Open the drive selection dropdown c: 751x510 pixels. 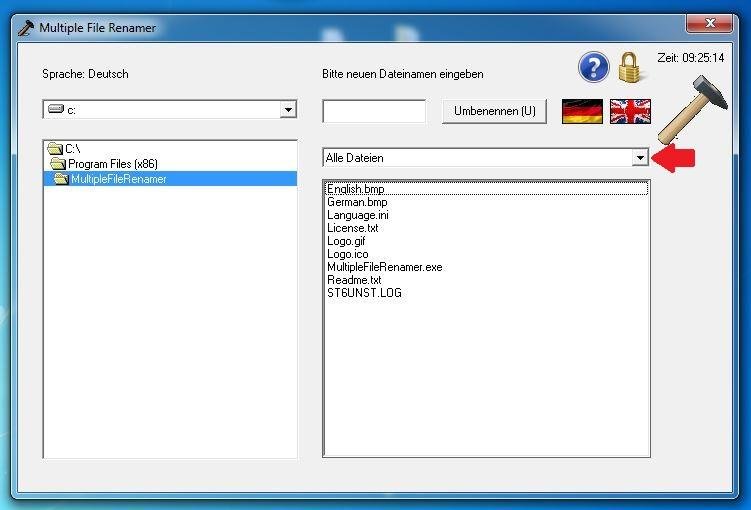pyautogui.click(x=288, y=110)
